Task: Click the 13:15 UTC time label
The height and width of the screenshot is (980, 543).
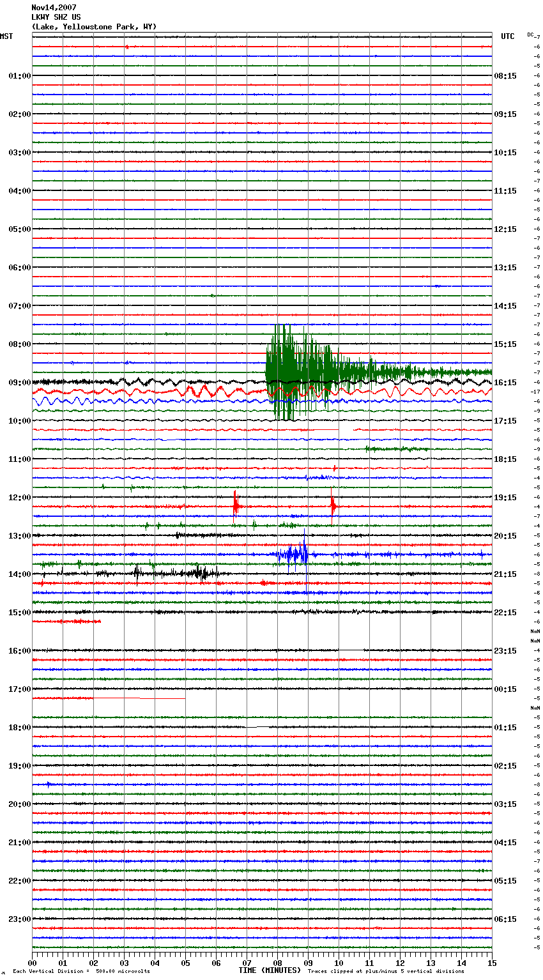Action: point(505,268)
